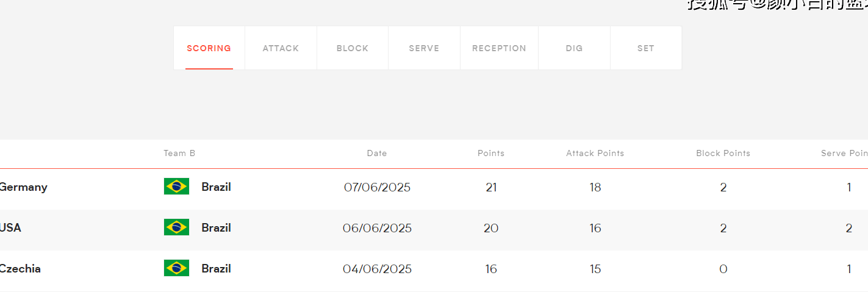Open the BLOCK statistics tab

[353, 48]
